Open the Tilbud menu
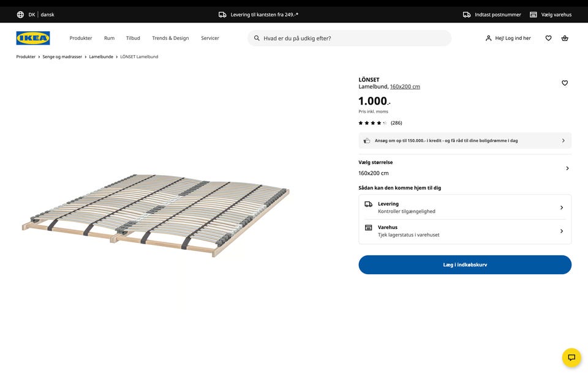The height and width of the screenshot is (374, 588). point(133,38)
